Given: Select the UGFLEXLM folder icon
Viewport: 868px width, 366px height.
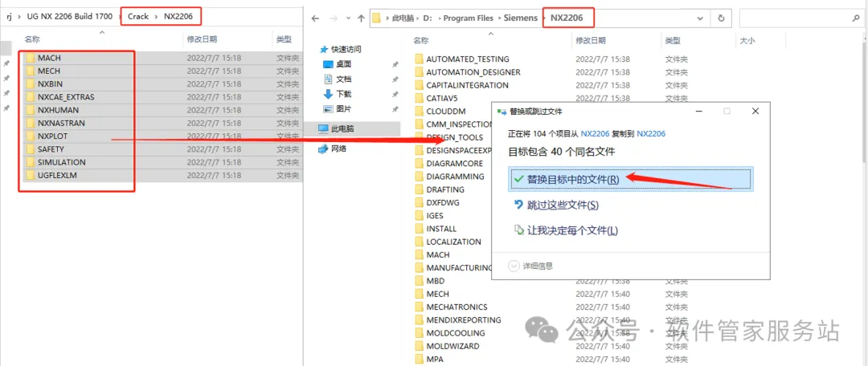Looking at the screenshot, I should pos(30,175).
